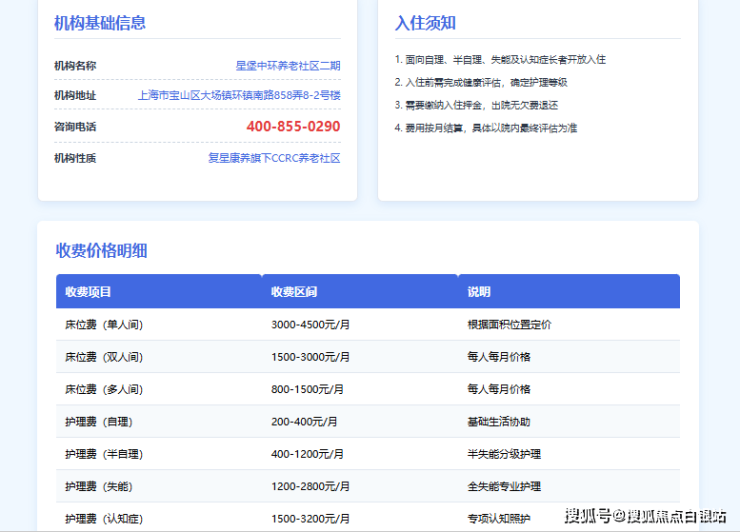Select the 护理费（自理）row label

[x=99, y=422]
